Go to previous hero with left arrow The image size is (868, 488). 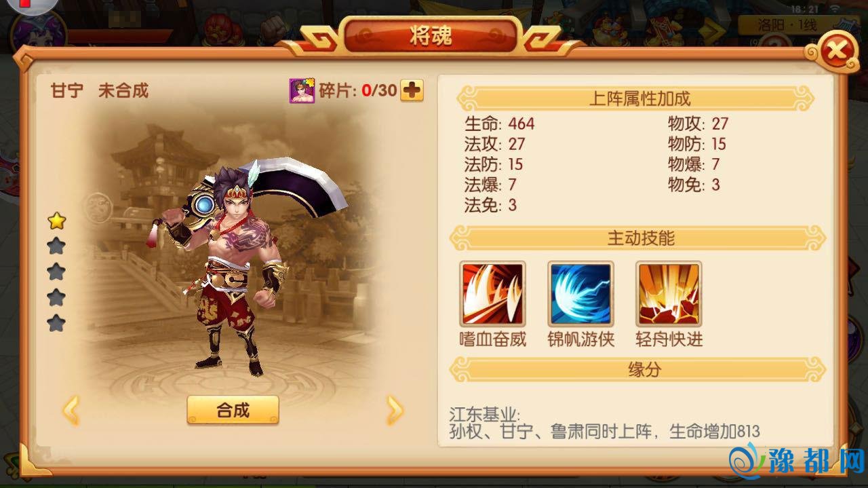[x=71, y=410]
